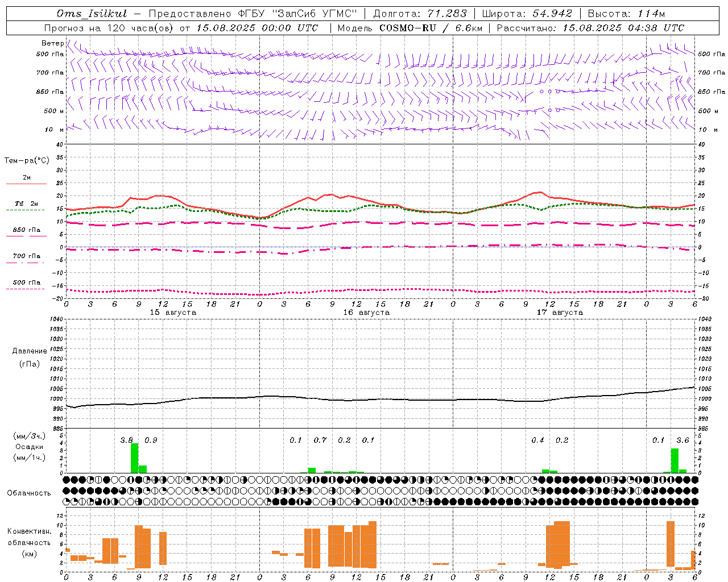Click "Прогноз на 120 часа(ов)" forecast header
Screen dimensions: 728x582
110,28
